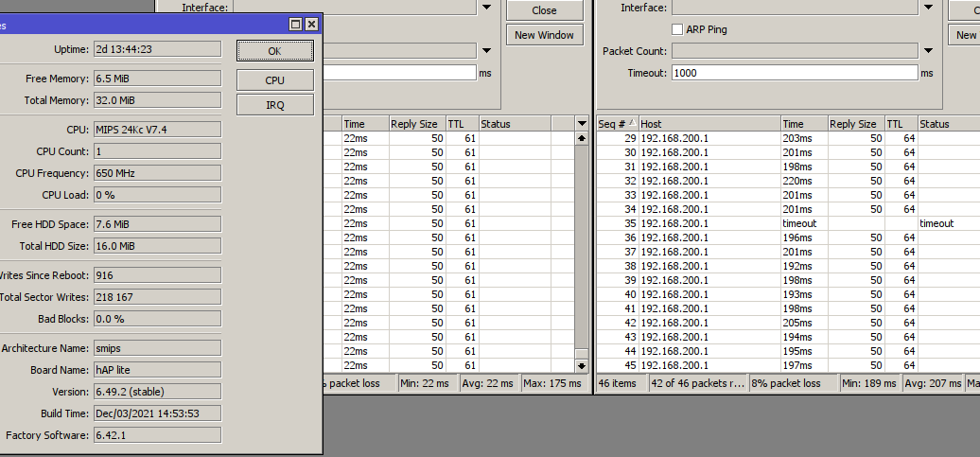Click the Board Name value hAP lite

[x=157, y=370]
